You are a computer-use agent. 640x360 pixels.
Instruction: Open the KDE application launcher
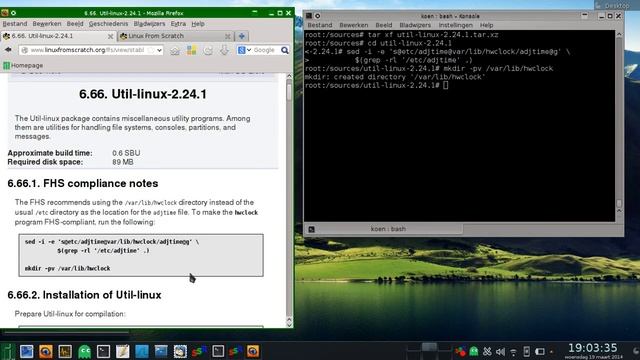coord(7,351)
